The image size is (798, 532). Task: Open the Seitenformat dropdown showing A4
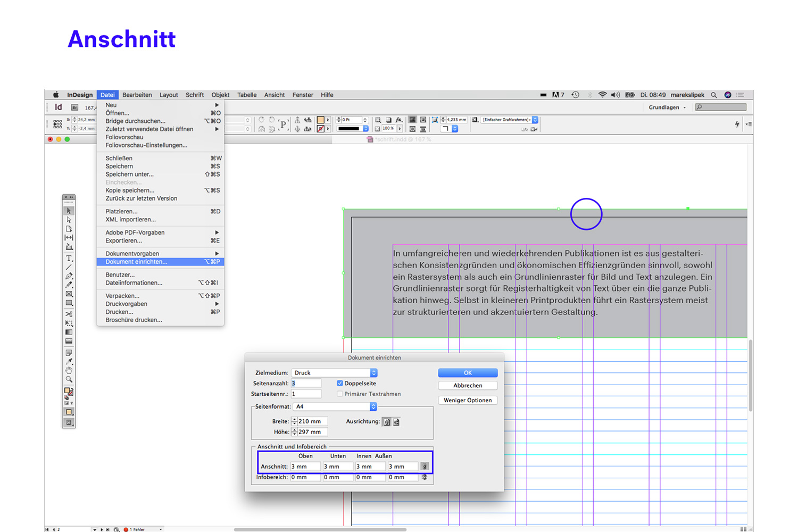pyautogui.click(x=334, y=406)
